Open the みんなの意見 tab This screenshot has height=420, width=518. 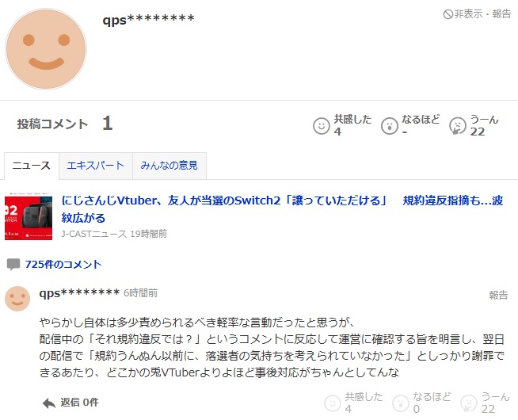pyautogui.click(x=169, y=166)
